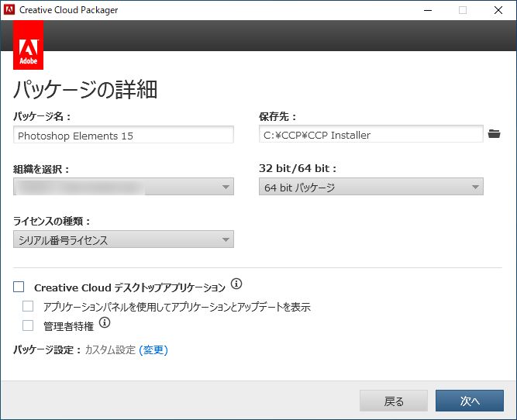Click the パッケージ名 field with Photoshop Elements 15
Image resolution: width=517 pixels, height=420 pixels.
point(124,135)
